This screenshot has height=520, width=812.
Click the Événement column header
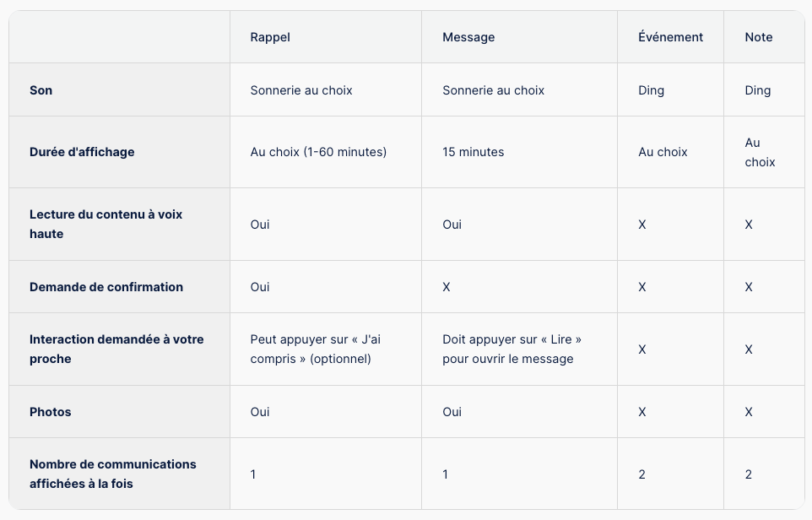670,37
